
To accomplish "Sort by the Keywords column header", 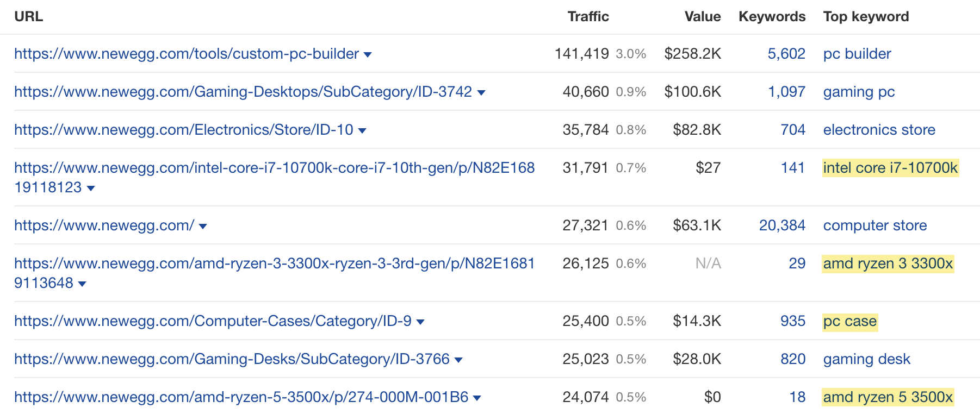I will coord(772,16).
